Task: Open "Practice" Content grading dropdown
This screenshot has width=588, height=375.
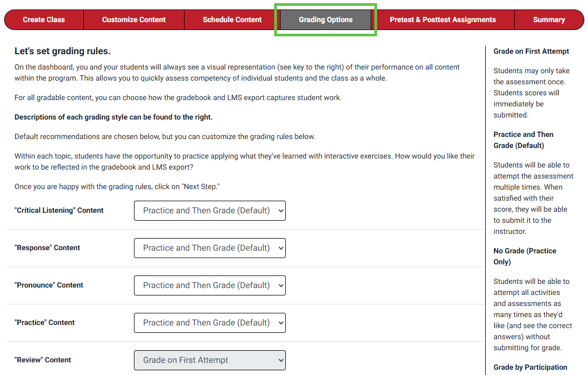Action: point(210,323)
